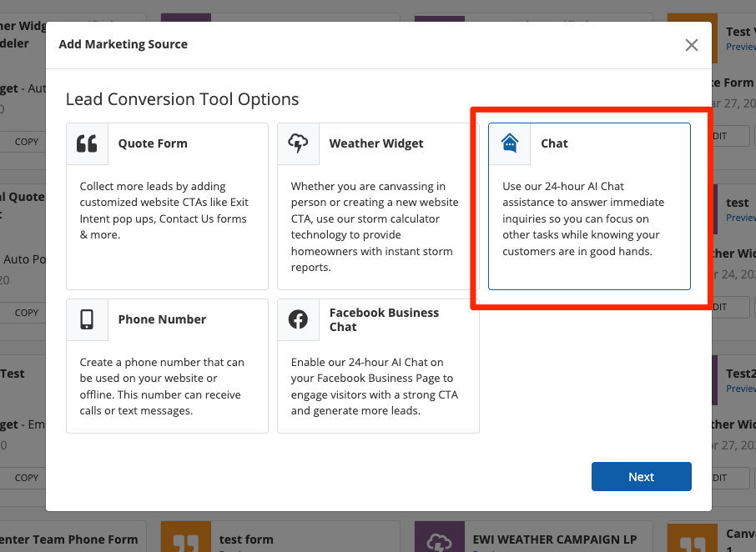Choose the Quote Form card title
The height and width of the screenshot is (552, 756).
pos(153,143)
